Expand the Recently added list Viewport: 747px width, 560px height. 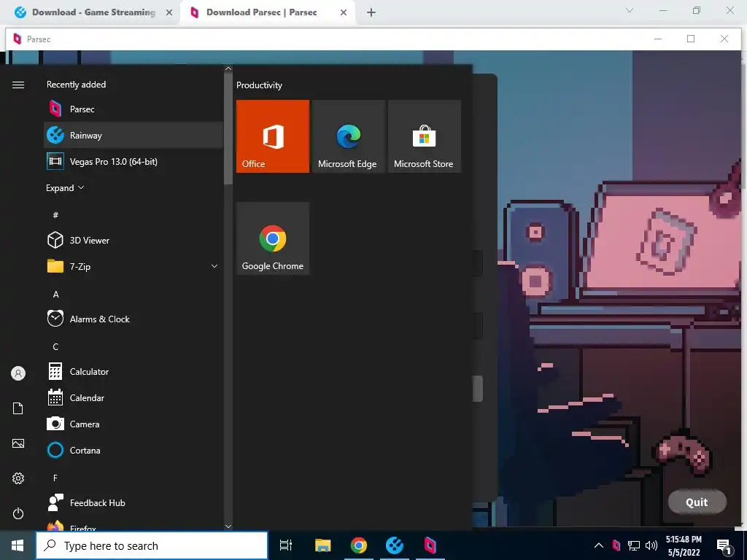(x=65, y=187)
